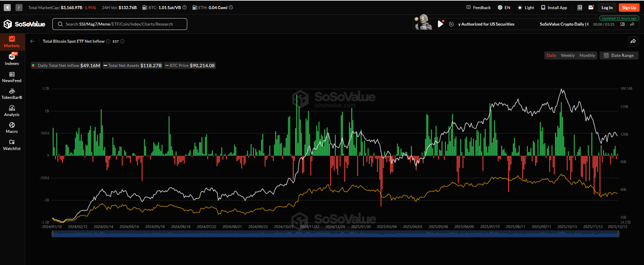Open the podcast transcript icon
Screen dimensions: 644x265
pos(622,24)
